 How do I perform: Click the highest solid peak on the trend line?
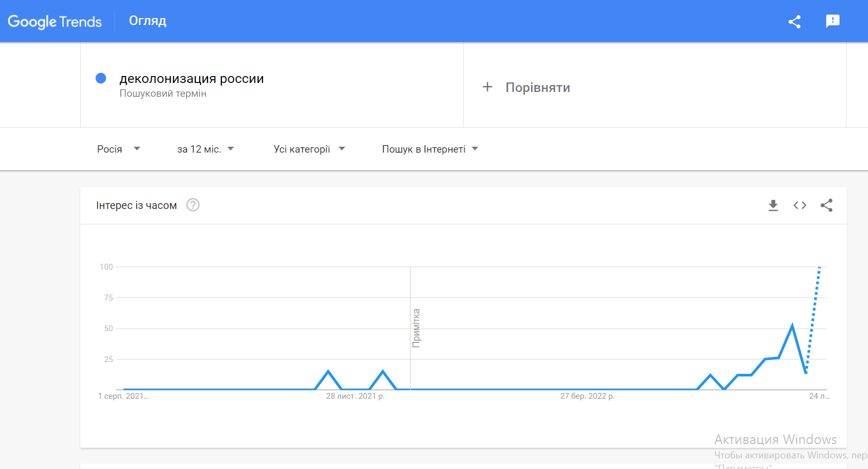792,325
